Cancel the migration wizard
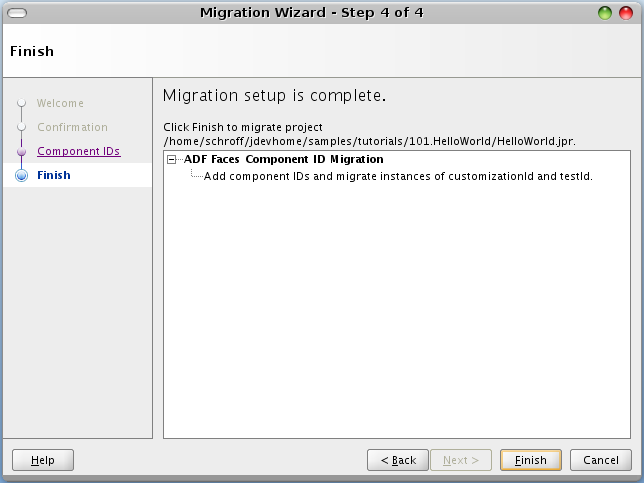The height and width of the screenshot is (483, 644). [x=600, y=460]
